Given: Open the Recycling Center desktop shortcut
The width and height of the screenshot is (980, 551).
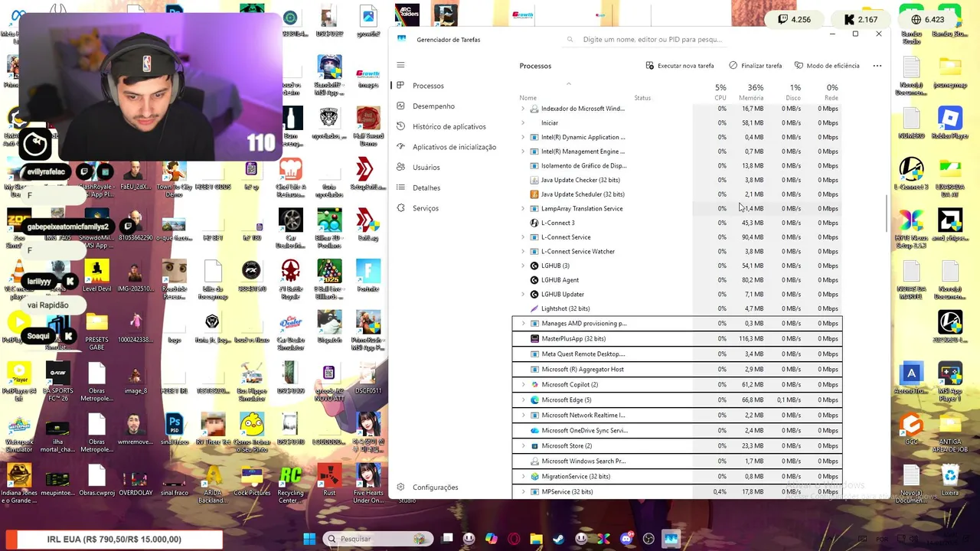Looking at the screenshot, I should [290, 483].
